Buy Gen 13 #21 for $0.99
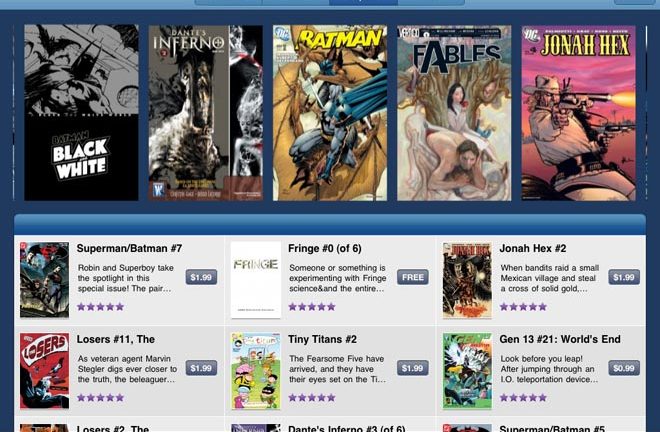 pyautogui.click(x=624, y=368)
